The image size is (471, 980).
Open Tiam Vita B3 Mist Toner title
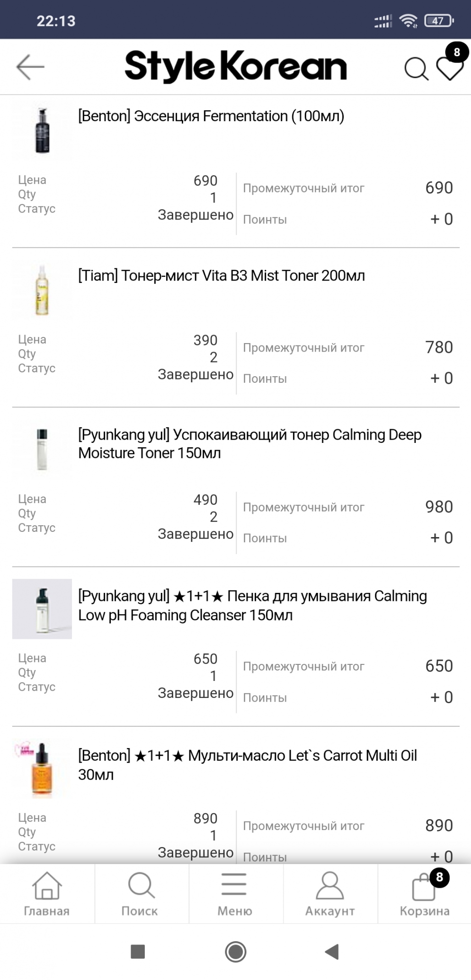222,276
